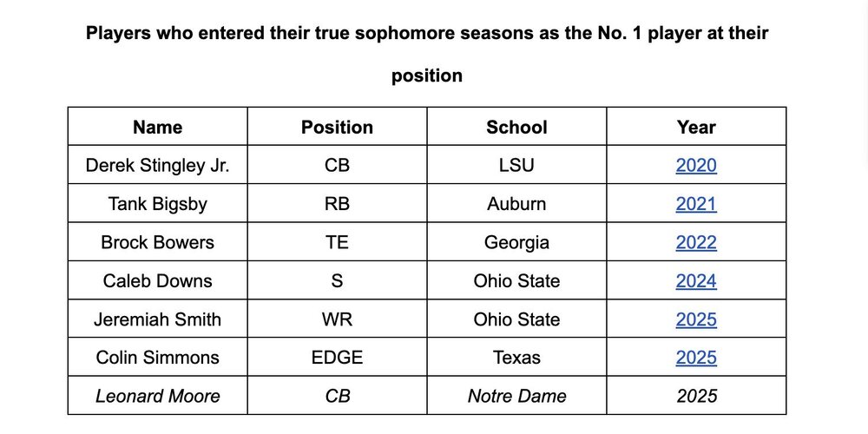Click the table title text above the table
The width and height of the screenshot is (868, 434).
tap(427, 35)
